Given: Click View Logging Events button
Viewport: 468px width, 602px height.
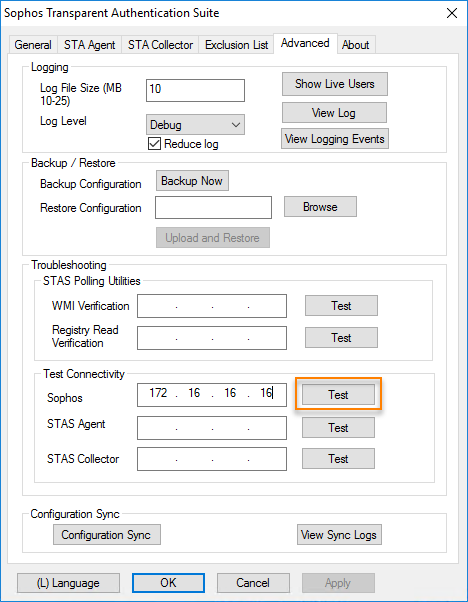Looking at the screenshot, I should click(x=335, y=139).
